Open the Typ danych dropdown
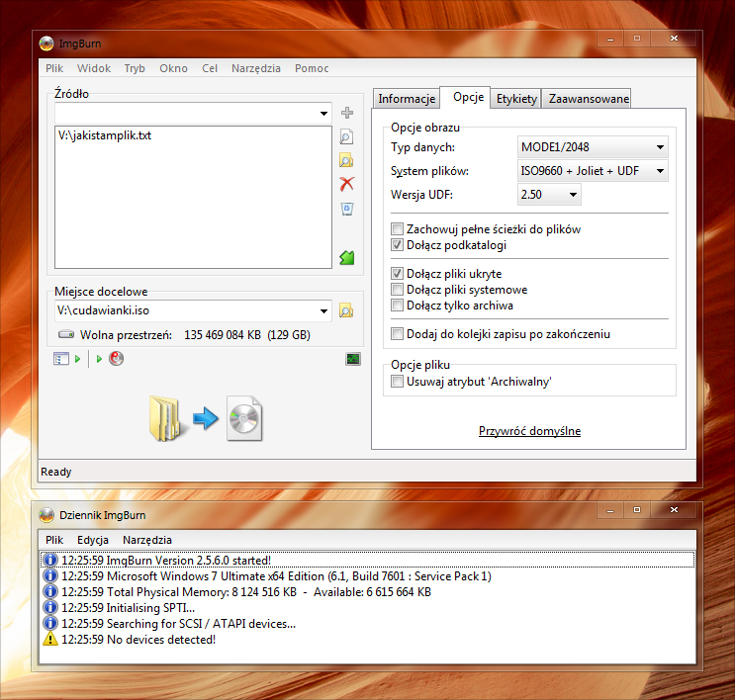This screenshot has width=735, height=700. tap(593, 147)
